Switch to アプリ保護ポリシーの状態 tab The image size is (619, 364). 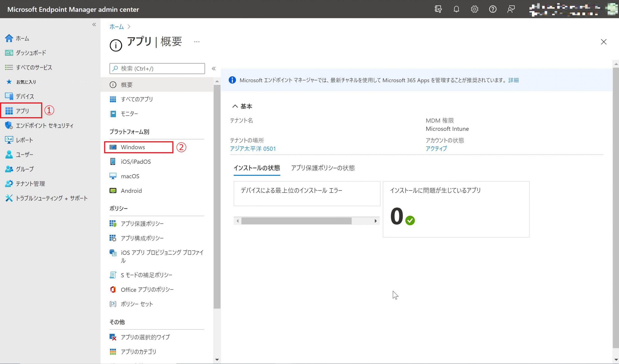click(323, 168)
